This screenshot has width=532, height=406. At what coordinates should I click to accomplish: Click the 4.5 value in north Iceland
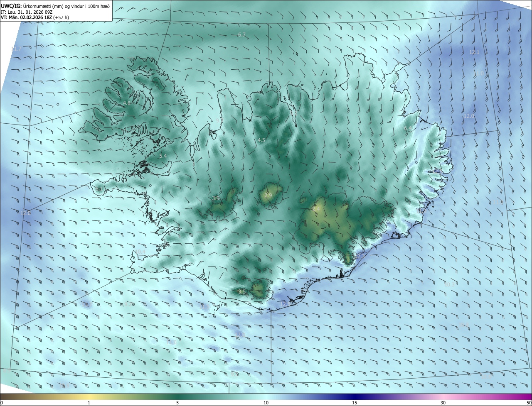[x=261, y=140]
